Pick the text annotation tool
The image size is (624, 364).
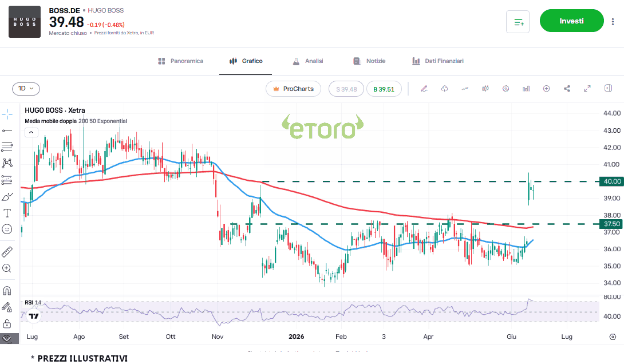click(7, 213)
